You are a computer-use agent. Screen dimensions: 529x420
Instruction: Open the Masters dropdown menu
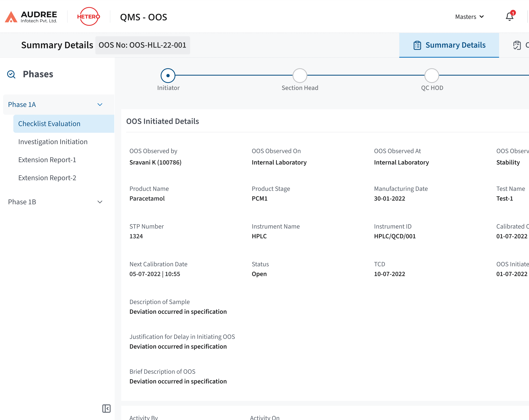[469, 17]
